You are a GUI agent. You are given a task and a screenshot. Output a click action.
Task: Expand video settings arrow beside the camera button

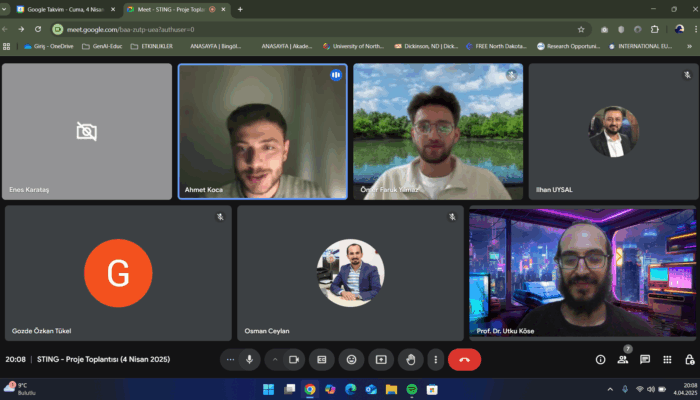coord(276,359)
